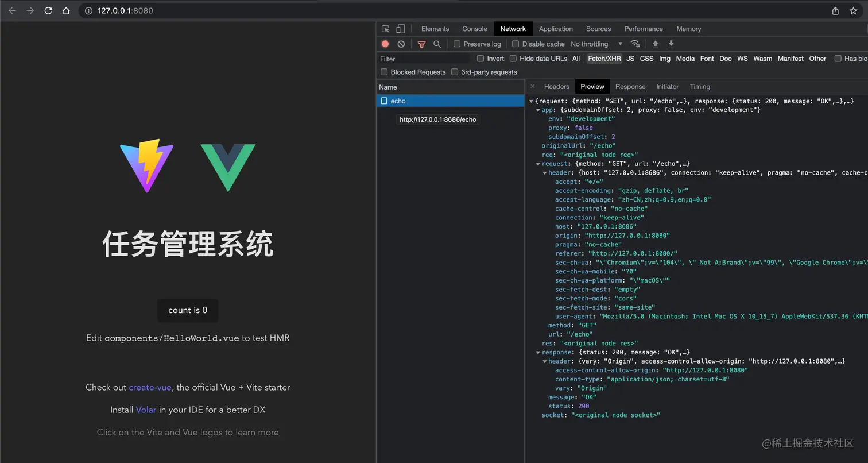
Task: Collapse the response header node
Action: [x=545, y=361]
